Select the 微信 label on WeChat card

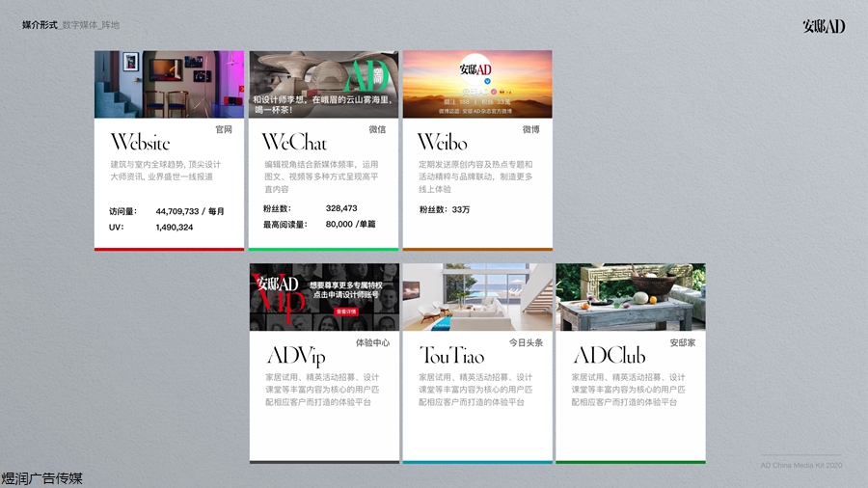[377, 129]
